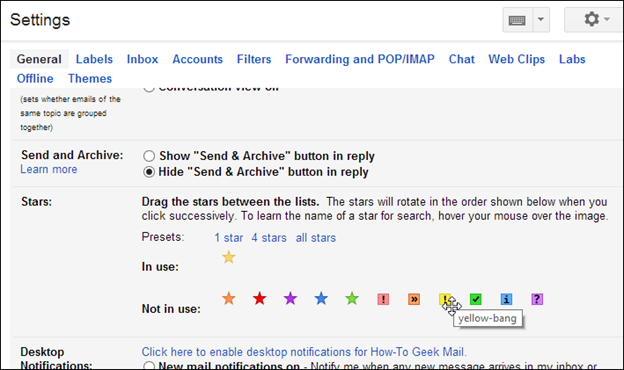Select the red star under Not in use

[x=259, y=298]
